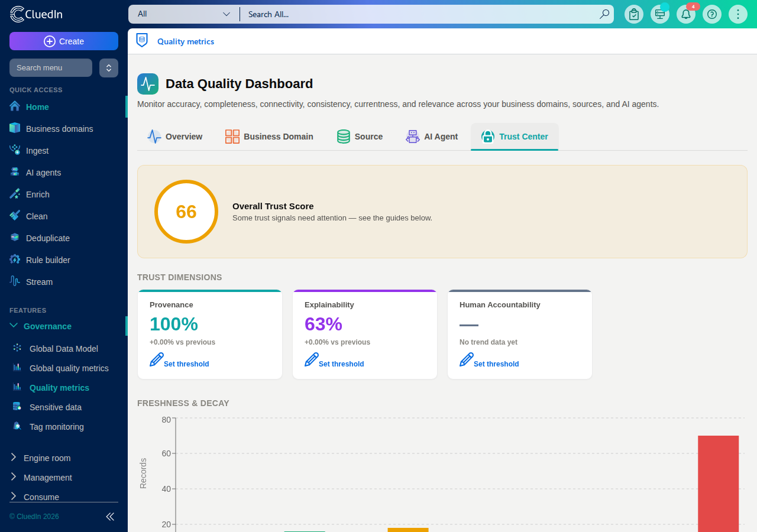Click the Rule builder gear icon

pyautogui.click(x=15, y=259)
